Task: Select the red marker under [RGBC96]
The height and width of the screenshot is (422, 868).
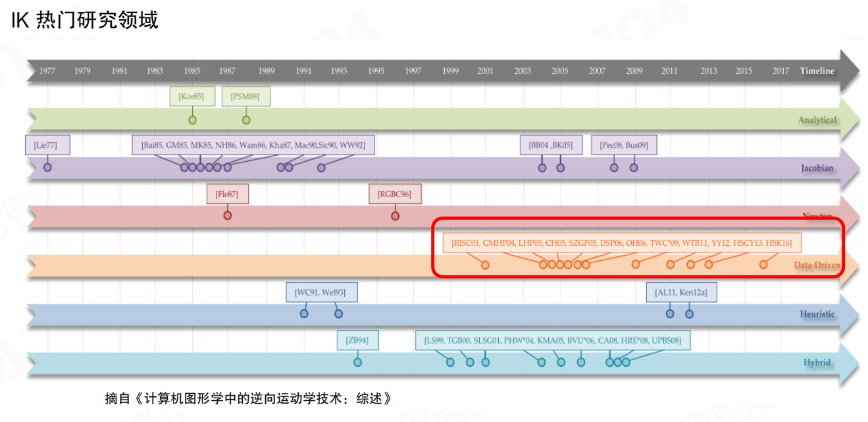Action: coord(395,215)
